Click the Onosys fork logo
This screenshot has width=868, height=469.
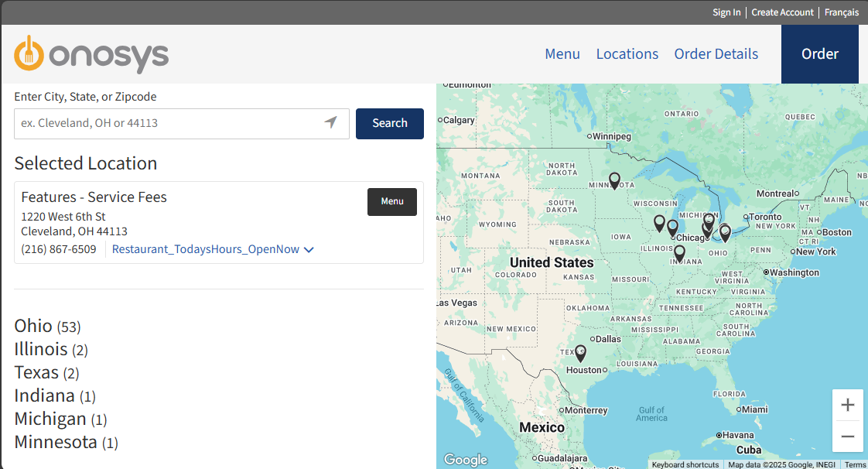(x=30, y=54)
